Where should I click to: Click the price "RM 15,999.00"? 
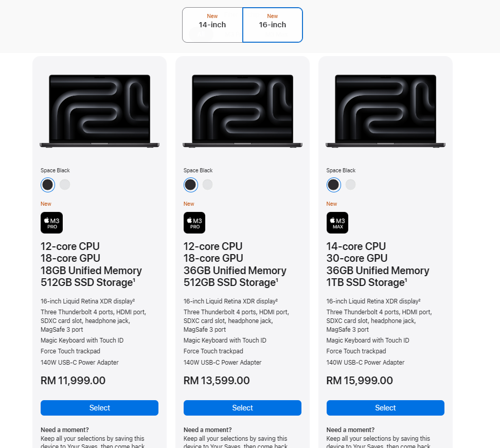[360, 381]
